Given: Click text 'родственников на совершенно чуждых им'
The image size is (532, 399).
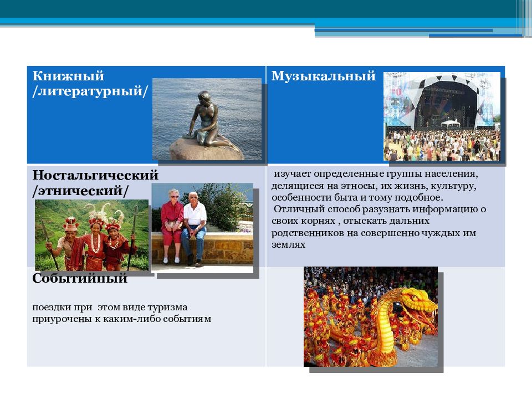Looking at the screenshot, I should coord(374,233).
